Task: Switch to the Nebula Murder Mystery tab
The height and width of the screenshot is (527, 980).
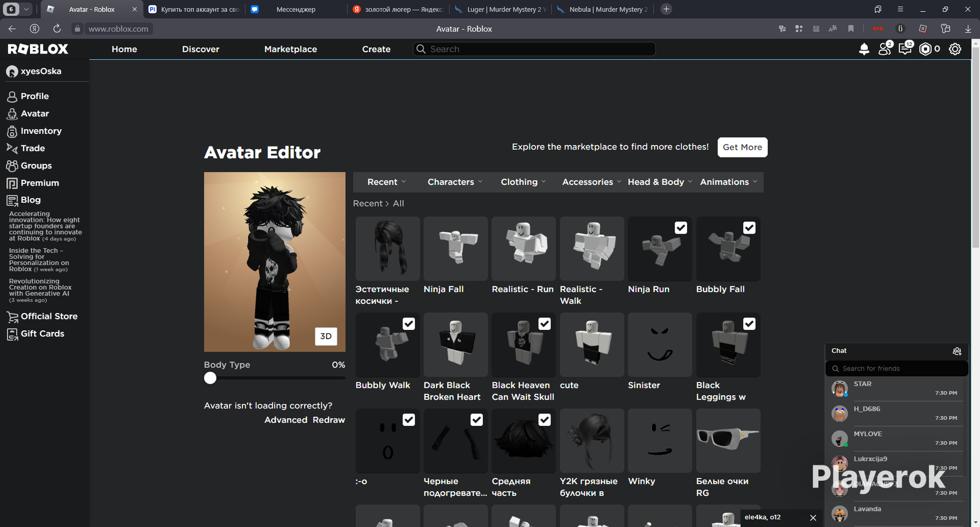Action: [x=604, y=9]
